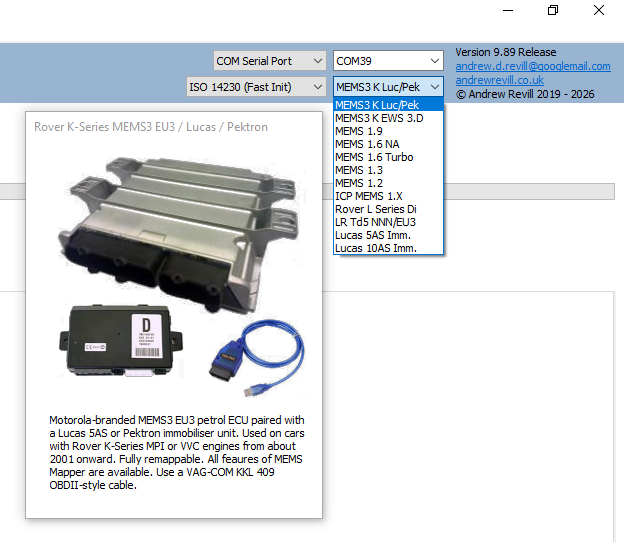624x542 pixels.
Task: Collapse the MEMS3 K Luc/Pek ECU dropdown
Action: tap(433, 87)
